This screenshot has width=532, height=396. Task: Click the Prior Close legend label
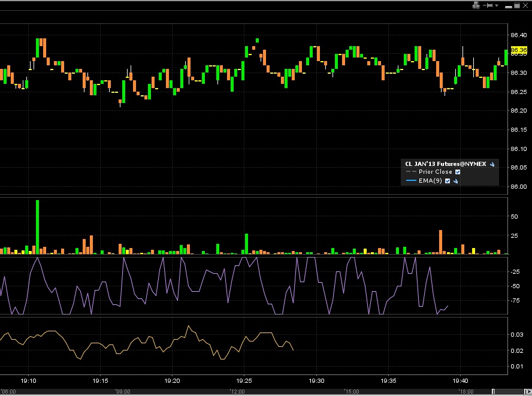(436, 172)
